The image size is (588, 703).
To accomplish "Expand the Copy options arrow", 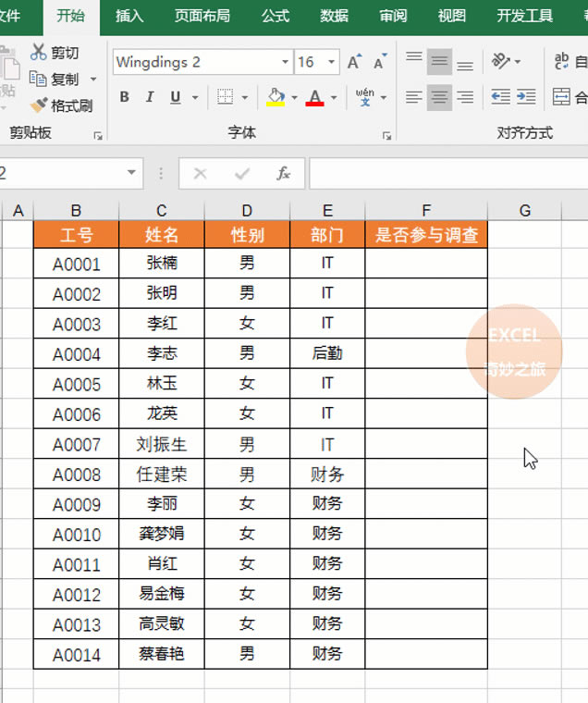I will [x=93, y=80].
